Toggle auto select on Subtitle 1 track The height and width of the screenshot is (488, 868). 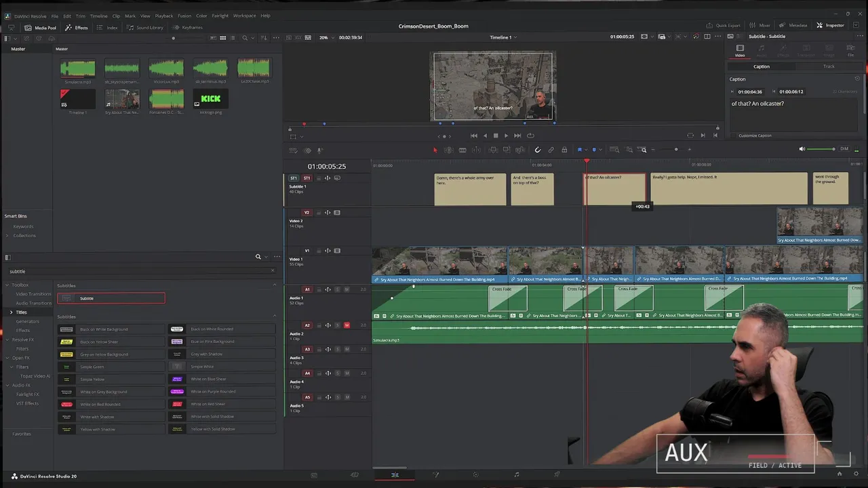click(328, 178)
